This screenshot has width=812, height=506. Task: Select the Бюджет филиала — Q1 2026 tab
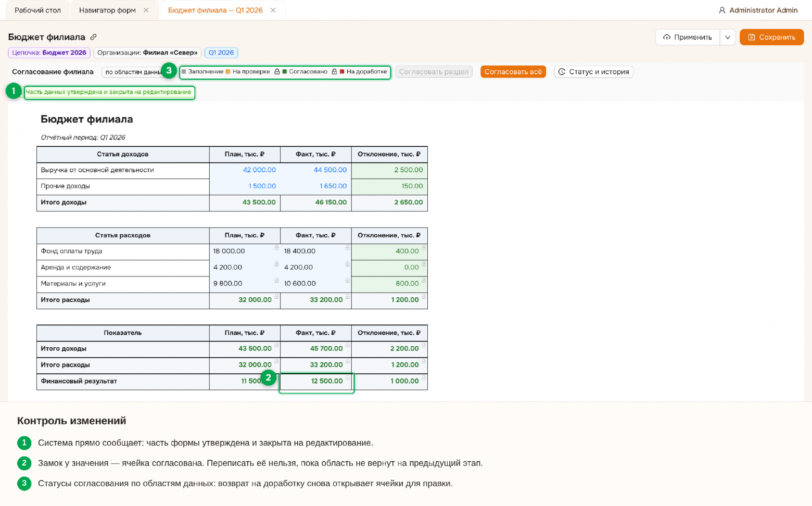coord(215,10)
